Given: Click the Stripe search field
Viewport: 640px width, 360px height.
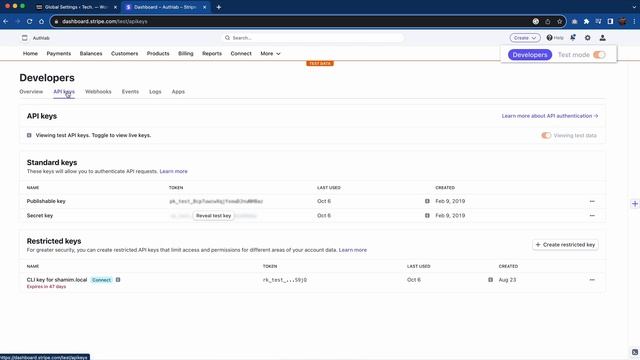Looking at the screenshot, I should (x=312, y=38).
